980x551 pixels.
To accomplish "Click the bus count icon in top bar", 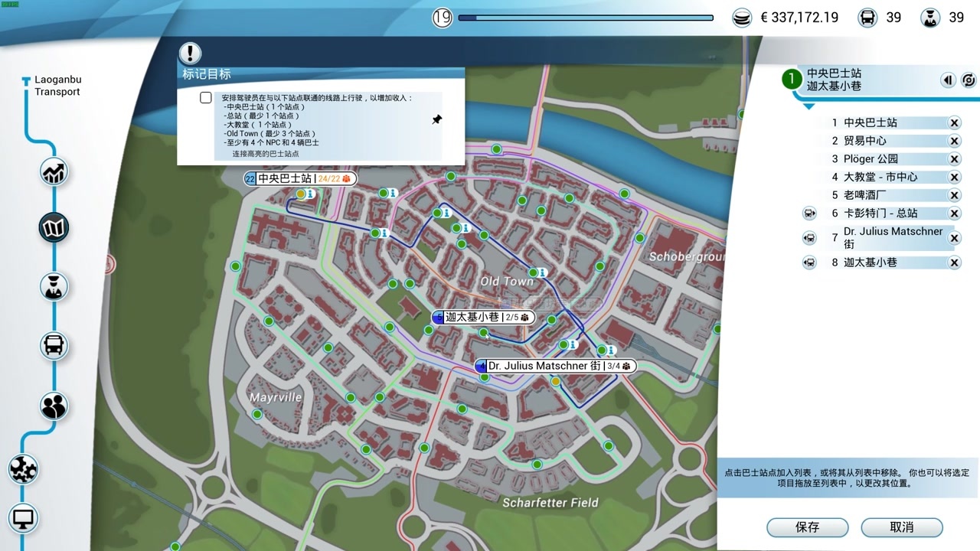I will (x=867, y=17).
